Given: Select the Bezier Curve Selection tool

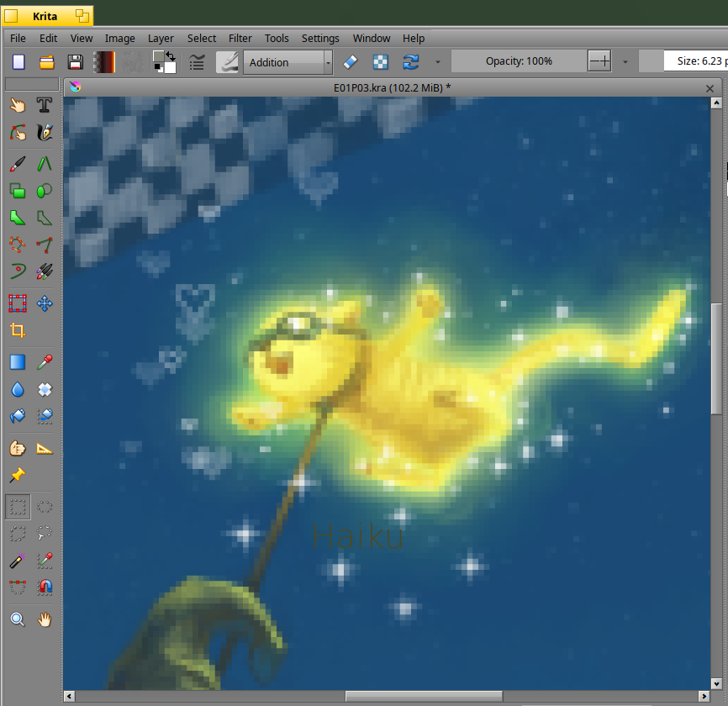Looking at the screenshot, I should pyautogui.click(x=18, y=587).
